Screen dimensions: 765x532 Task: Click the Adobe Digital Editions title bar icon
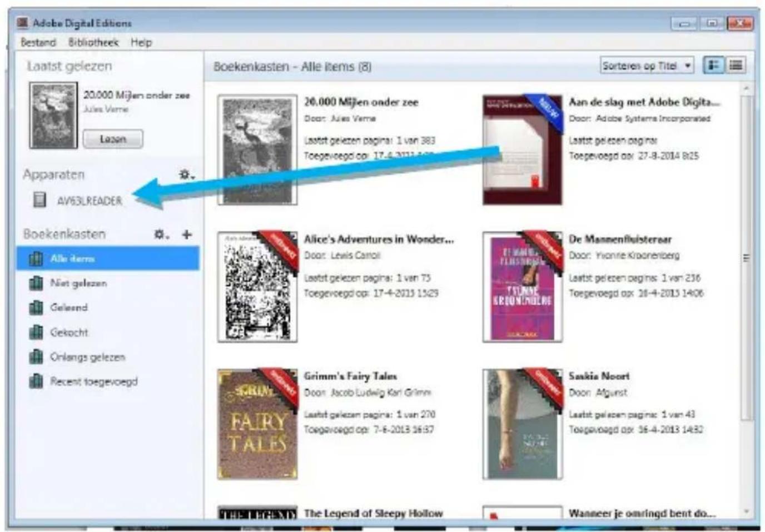[23, 23]
